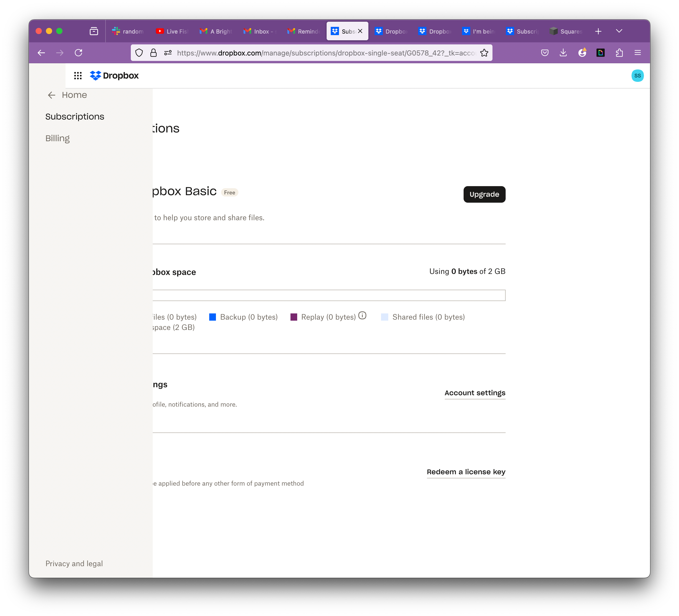This screenshot has width=679, height=616.
Task: Reload the current page
Action: [78, 53]
